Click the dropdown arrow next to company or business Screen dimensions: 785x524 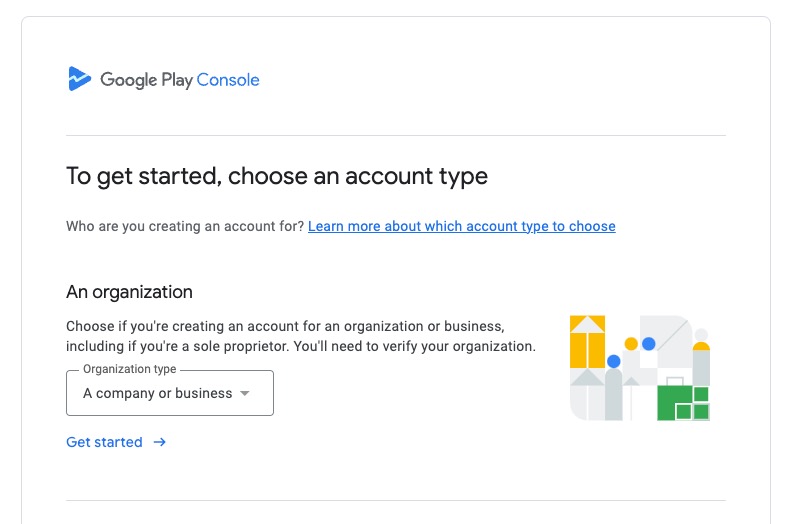245,394
